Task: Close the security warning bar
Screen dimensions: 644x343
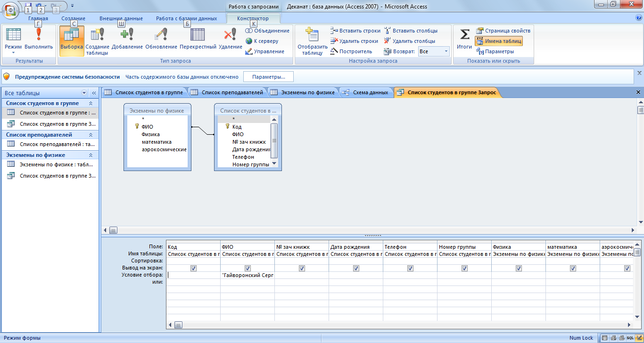Action: tap(639, 73)
